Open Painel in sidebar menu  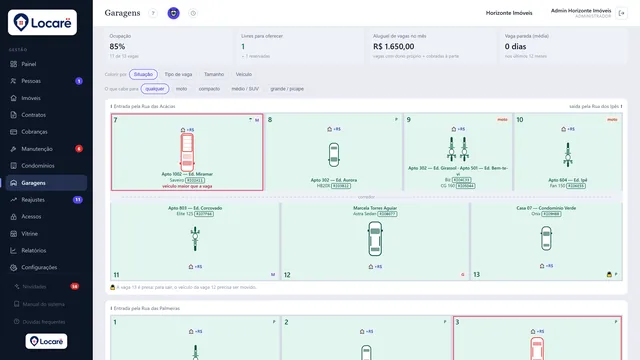46,64
